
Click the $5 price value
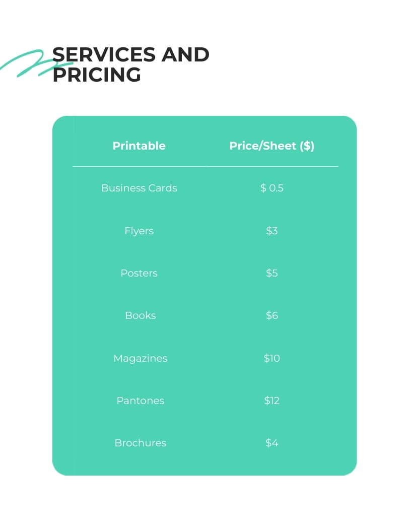[272, 273]
